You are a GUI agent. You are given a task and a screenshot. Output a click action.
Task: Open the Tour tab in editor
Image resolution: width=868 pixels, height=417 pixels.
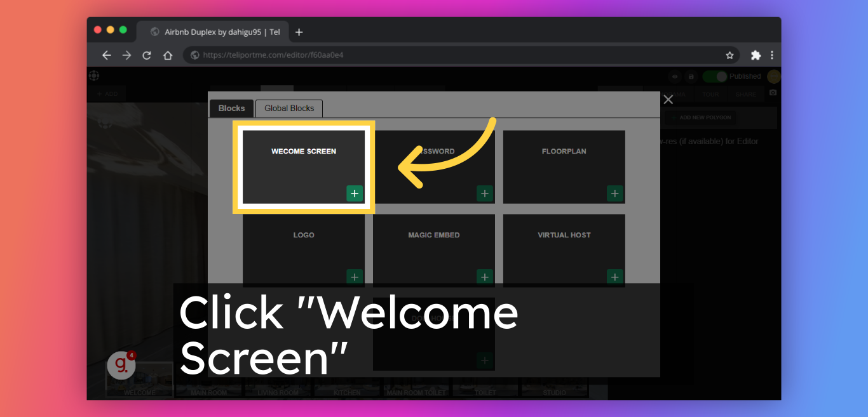[710, 94]
